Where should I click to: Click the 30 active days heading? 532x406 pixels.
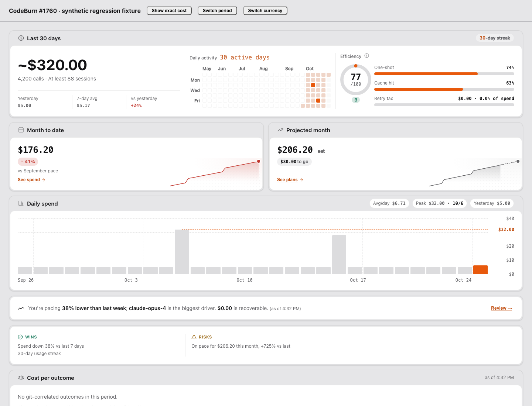coord(245,58)
